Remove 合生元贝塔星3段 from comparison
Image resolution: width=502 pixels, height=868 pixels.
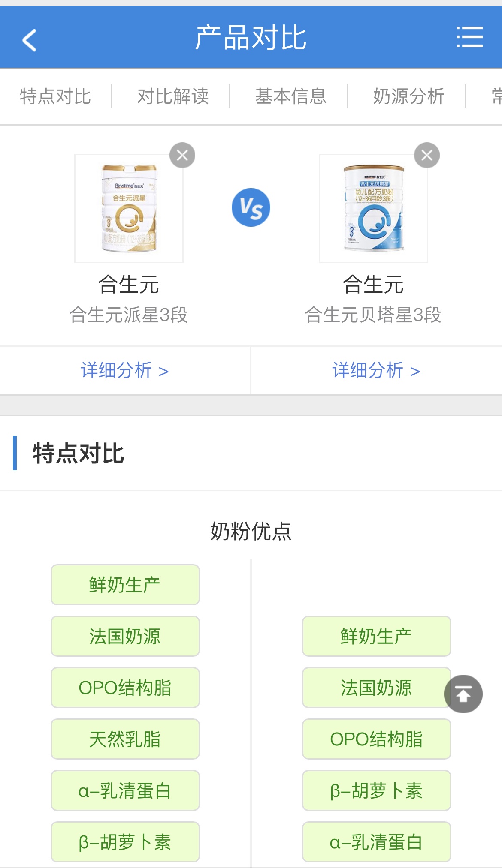pos(426,155)
